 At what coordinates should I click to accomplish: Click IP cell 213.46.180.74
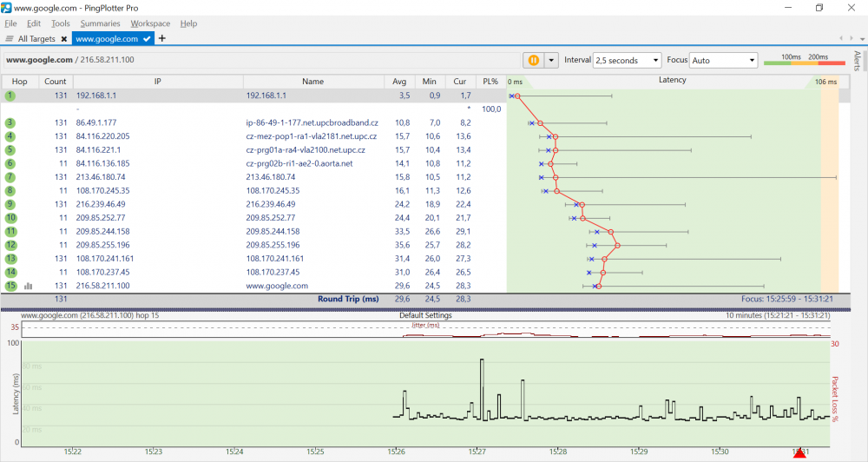tap(101, 176)
